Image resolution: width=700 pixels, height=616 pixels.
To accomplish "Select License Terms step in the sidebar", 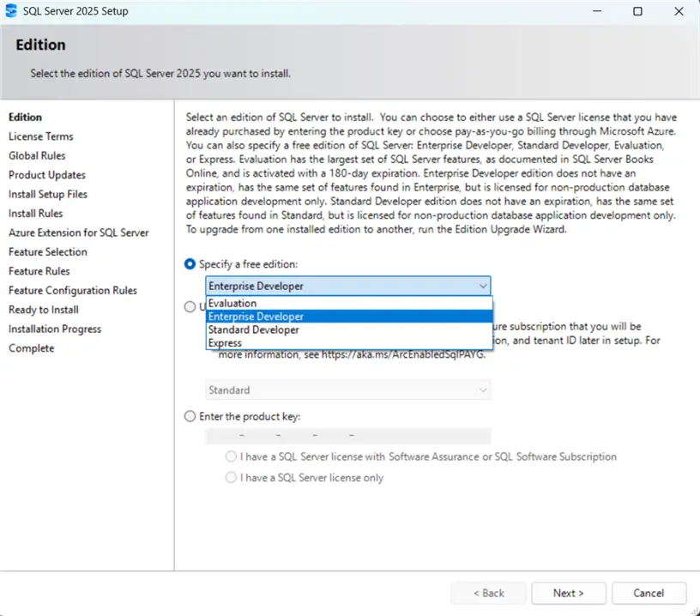I will pos(41,136).
